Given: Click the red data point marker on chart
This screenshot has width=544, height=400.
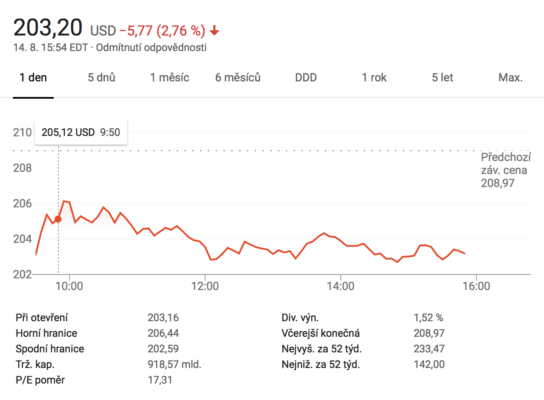Looking at the screenshot, I should [x=58, y=219].
